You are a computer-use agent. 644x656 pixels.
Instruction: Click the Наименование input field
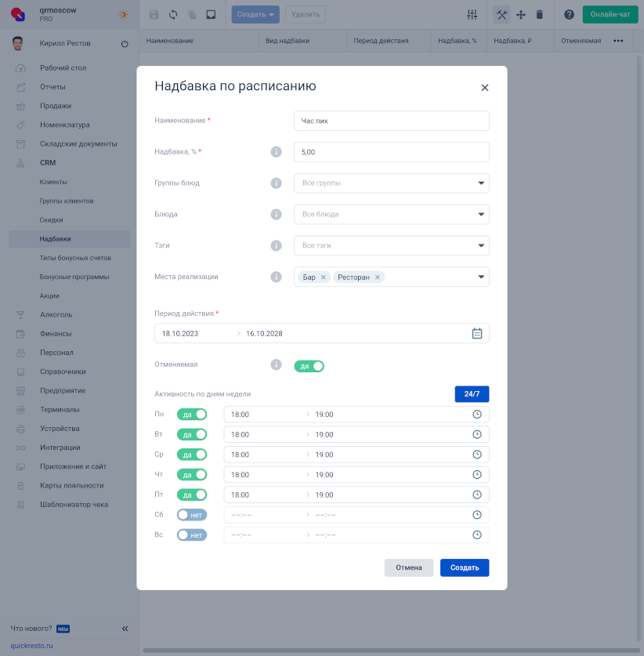tap(392, 121)
